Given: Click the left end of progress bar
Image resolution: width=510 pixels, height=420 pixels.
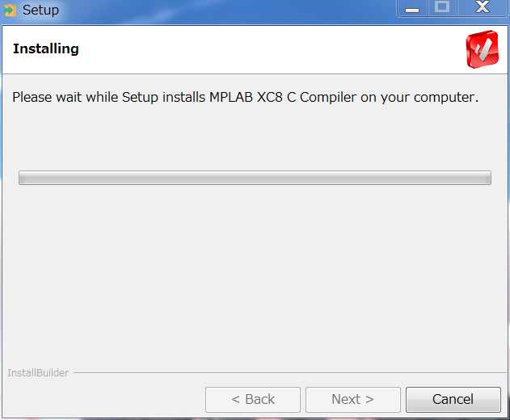Looking at the screenshot, I should 22,178.
